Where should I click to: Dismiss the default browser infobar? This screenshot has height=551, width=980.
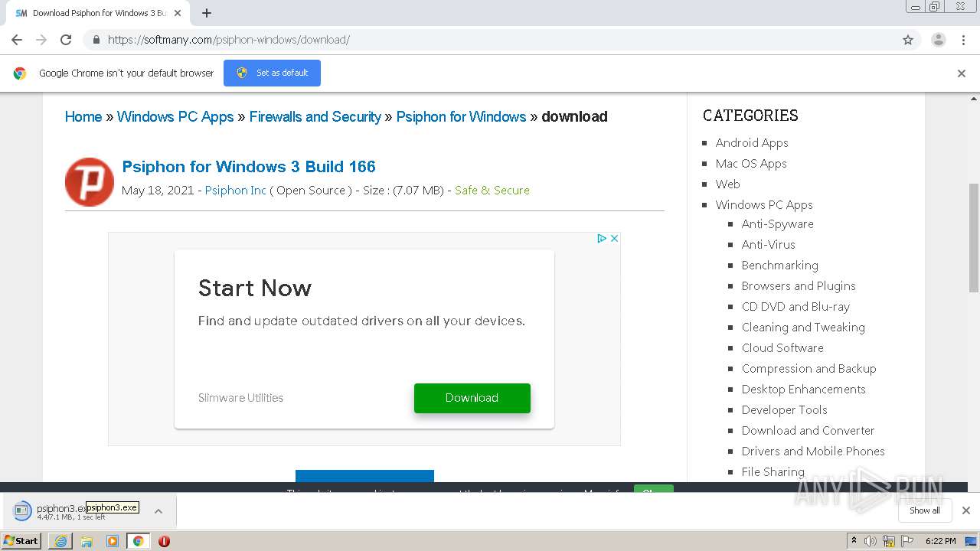click(962, 73)
